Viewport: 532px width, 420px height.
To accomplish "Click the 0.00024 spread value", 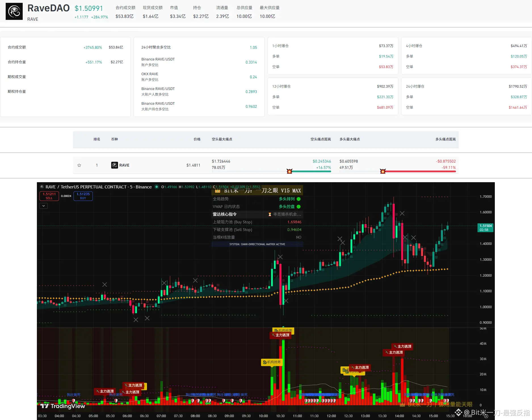I will click(66, 196).
